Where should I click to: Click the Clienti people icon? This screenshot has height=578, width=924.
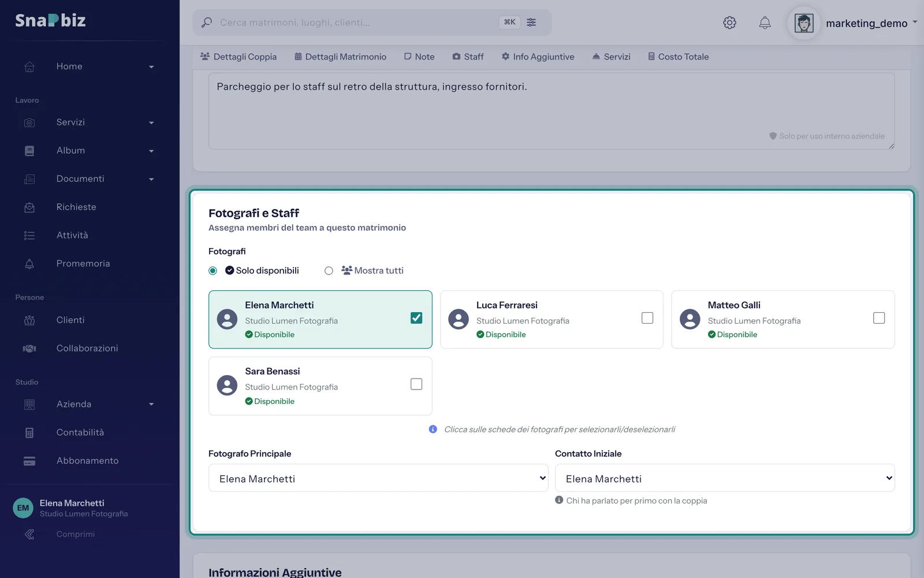pyautogui.click(x=29, y=320)
